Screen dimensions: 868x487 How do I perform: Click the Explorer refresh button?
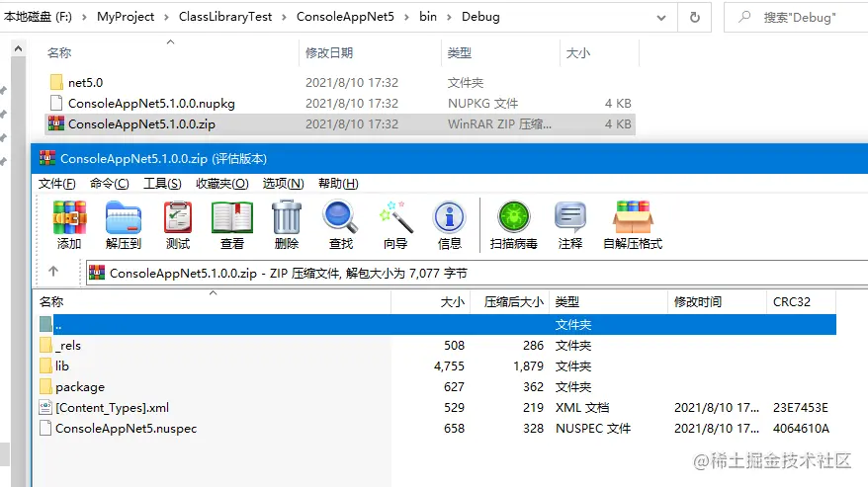(x=695, y=17)
